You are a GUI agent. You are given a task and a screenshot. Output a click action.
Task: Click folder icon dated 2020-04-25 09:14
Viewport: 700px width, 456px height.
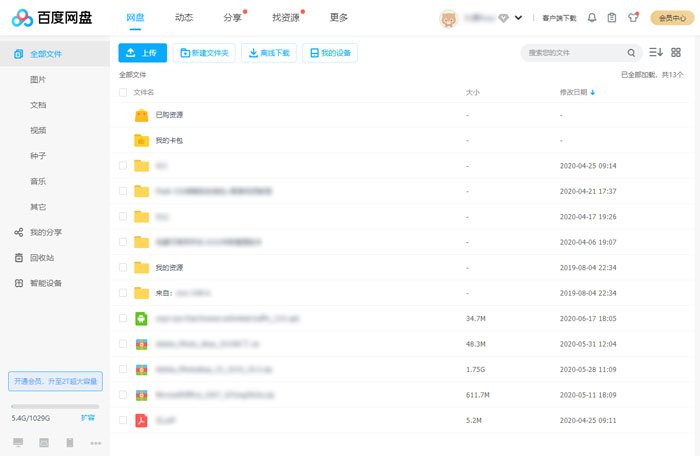point(142,166)
